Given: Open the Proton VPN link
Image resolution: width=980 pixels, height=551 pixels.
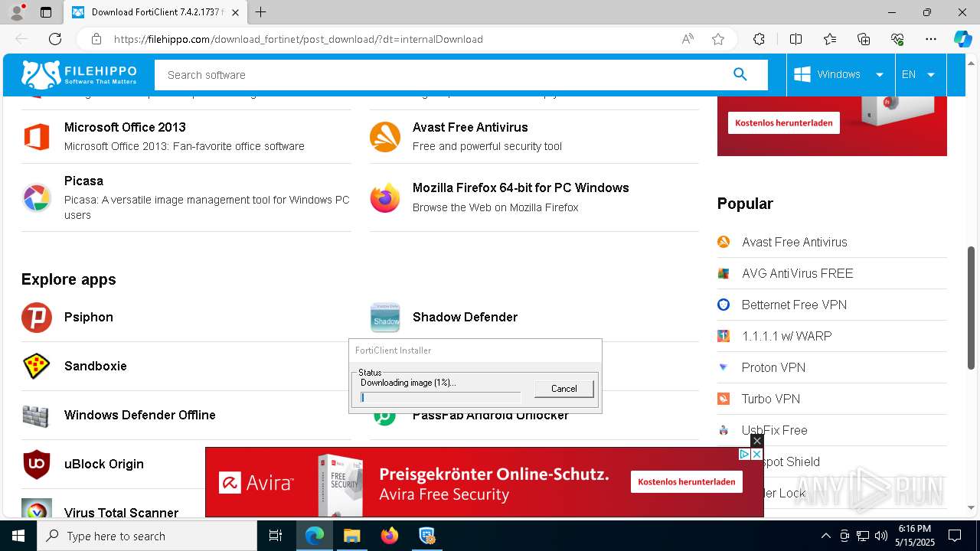Looking at the screenshot, I should point(773,367).
